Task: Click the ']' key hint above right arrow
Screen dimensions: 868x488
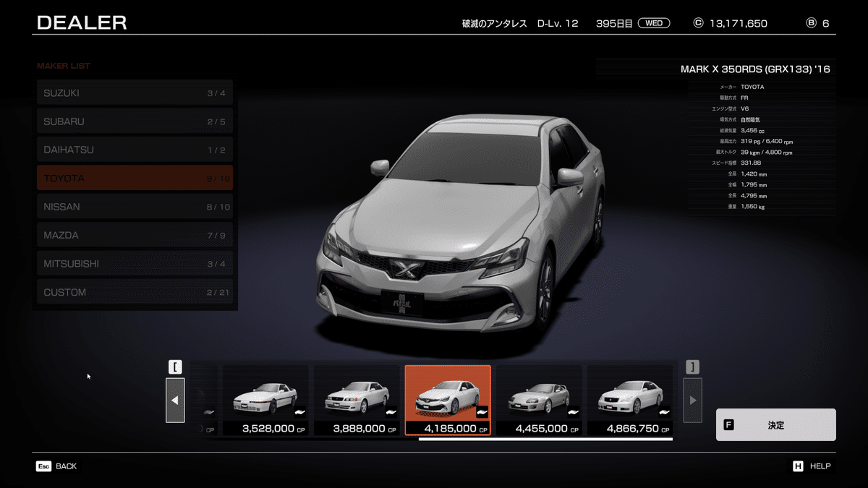Action: click(692, 367)
